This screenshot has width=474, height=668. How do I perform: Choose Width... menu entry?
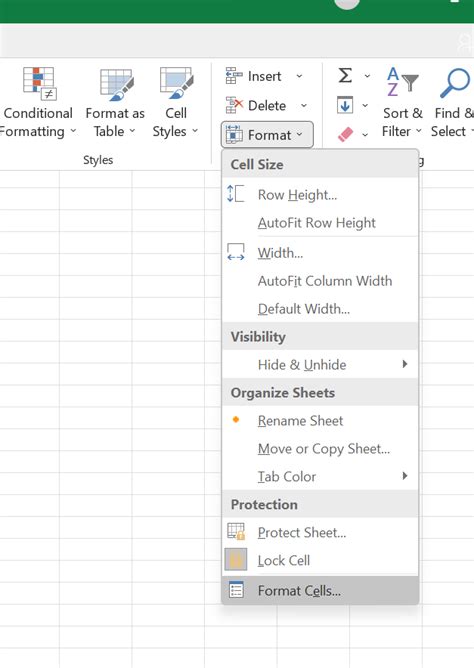point(320,253)
